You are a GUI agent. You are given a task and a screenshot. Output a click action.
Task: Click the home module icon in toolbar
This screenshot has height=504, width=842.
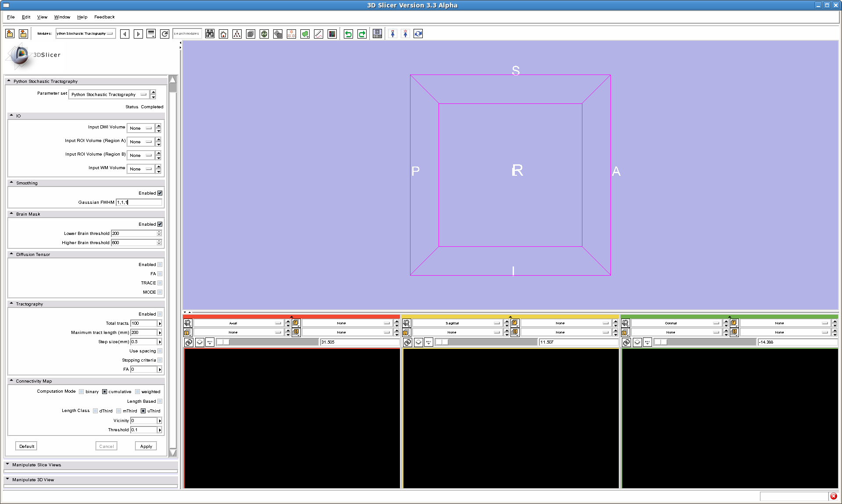click(x=223, y=34)
